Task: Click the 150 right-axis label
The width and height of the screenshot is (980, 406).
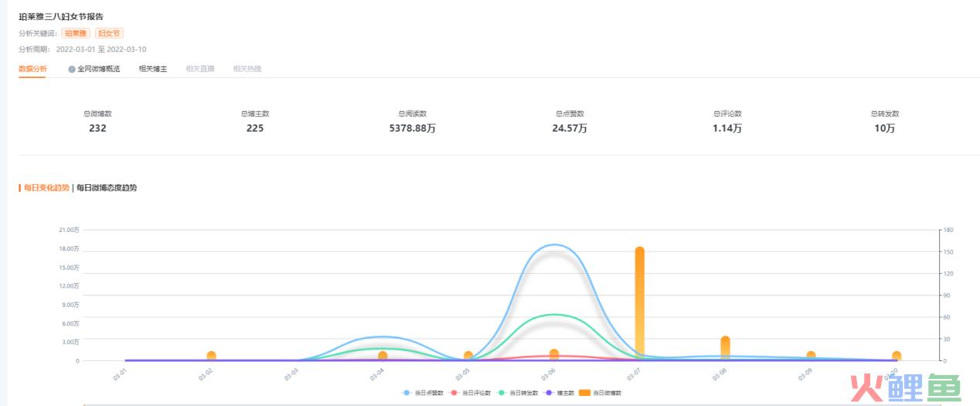Action: click(948, 251)
